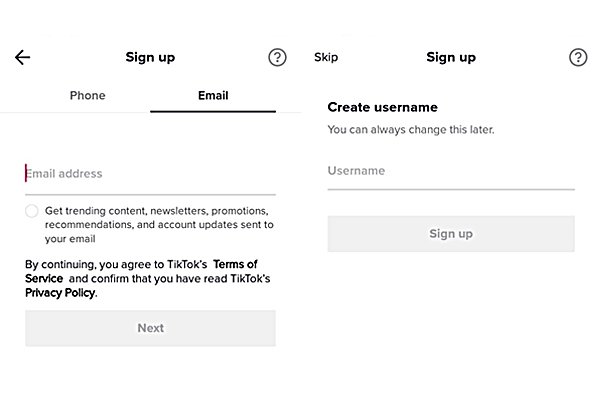This screenshot has height=400, width=600.
Task: Open help on the Email sign up screen
Action: 277,57
